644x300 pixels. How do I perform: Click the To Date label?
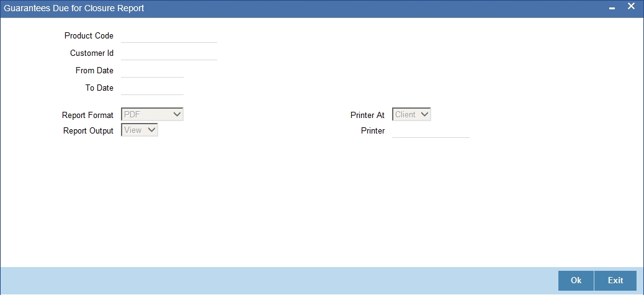(99, 88)
